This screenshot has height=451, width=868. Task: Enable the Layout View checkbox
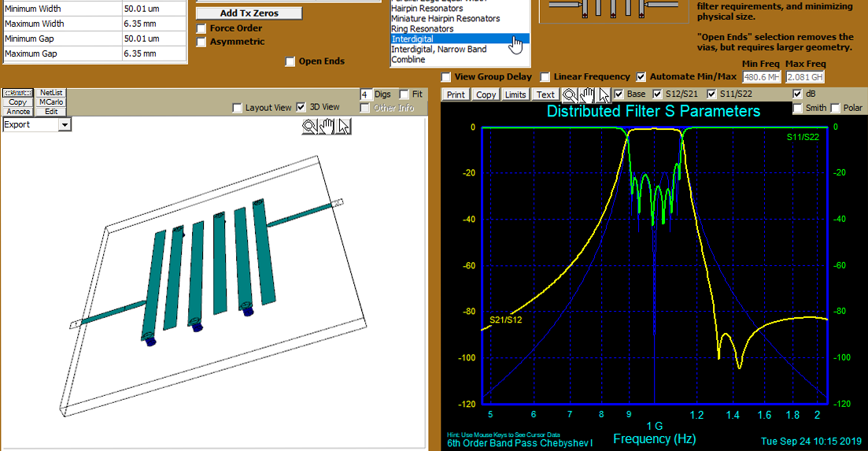click(238, 108)
